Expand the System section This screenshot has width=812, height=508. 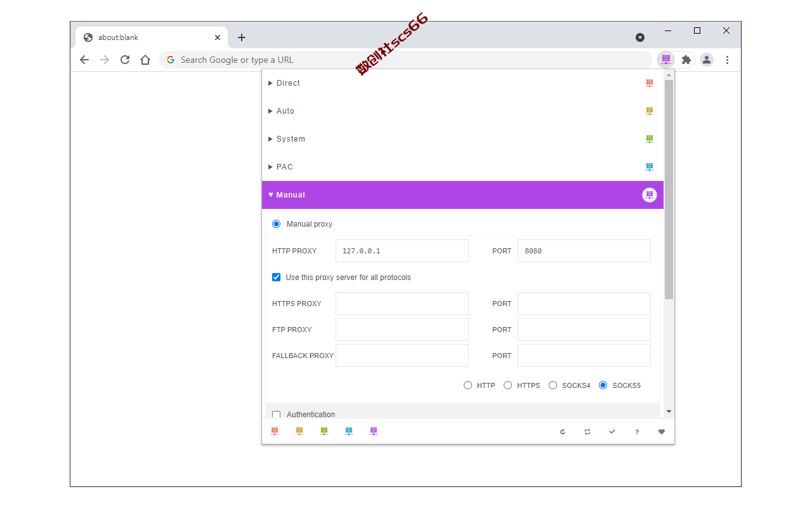[x=462, y=139]
